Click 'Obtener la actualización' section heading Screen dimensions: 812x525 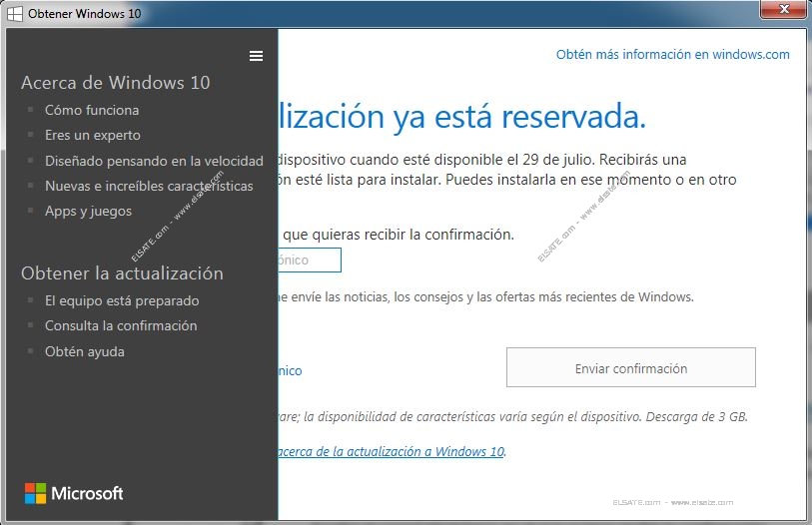click(x=122, y=273)
